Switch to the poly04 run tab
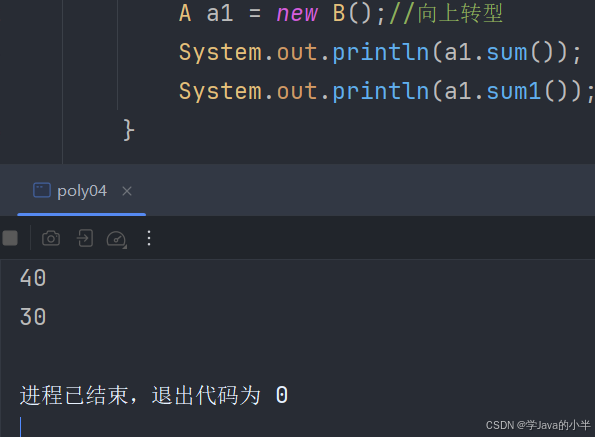Screen dimensions: 595x437 tap(82, 191)
